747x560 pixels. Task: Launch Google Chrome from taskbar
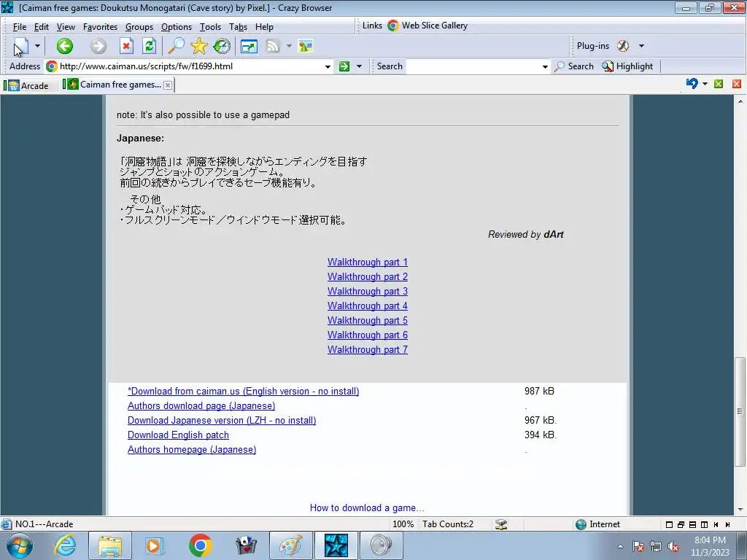[200, 545]
